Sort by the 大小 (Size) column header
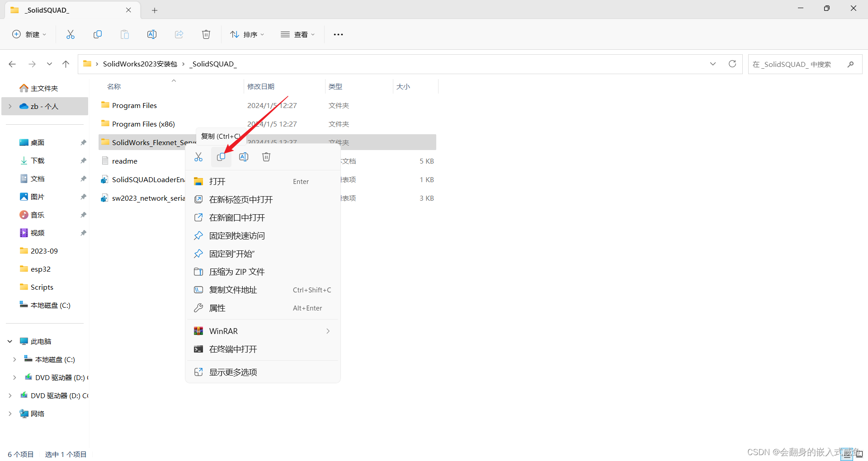 [403, 86]
